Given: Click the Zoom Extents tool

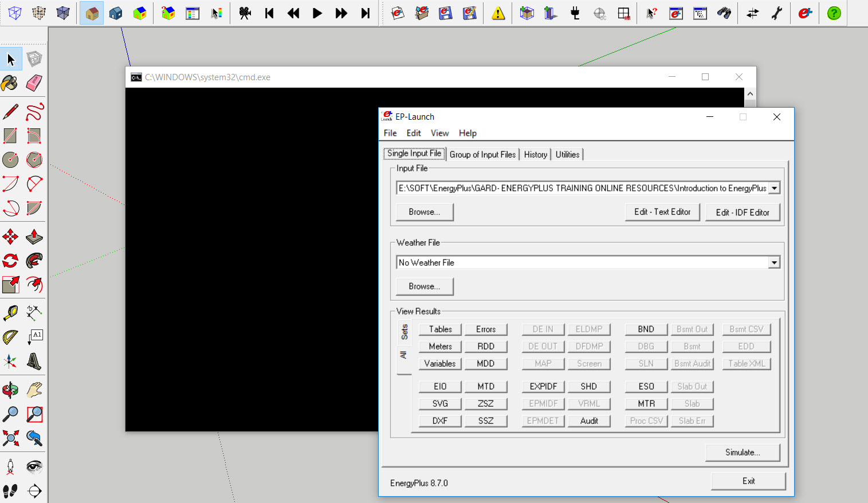Looking at the screenshot, I should tap(10, 438).
